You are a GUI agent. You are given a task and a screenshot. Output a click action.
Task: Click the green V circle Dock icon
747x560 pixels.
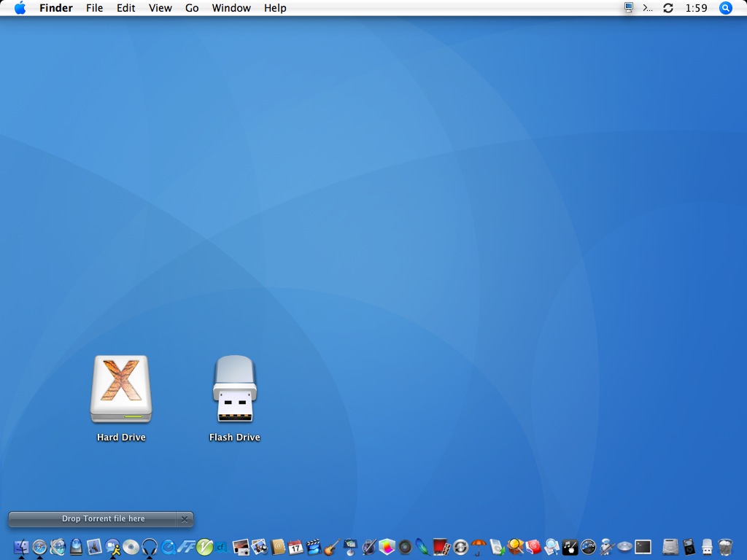pos(204,547)
